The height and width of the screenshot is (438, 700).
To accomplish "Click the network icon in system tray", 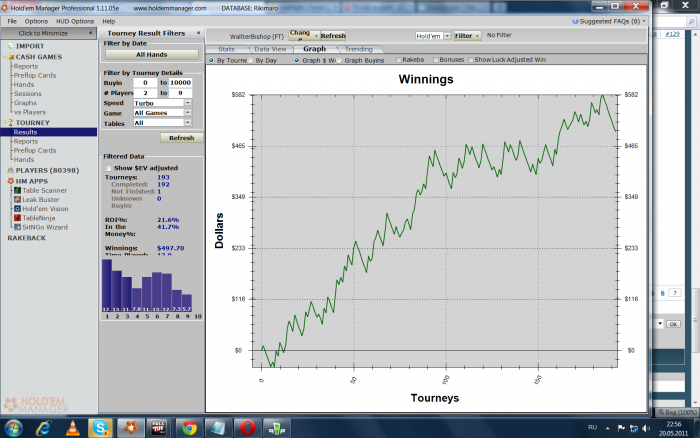I will click(x=633, y=428).
